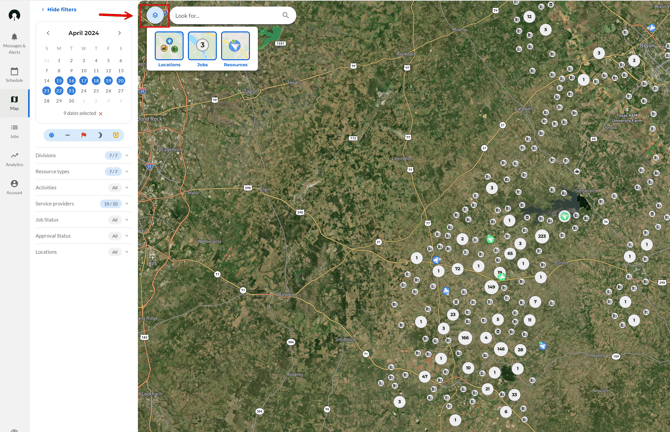Open the Schedule view
This screenshot has height=432, width=670.
click(14, 75)
